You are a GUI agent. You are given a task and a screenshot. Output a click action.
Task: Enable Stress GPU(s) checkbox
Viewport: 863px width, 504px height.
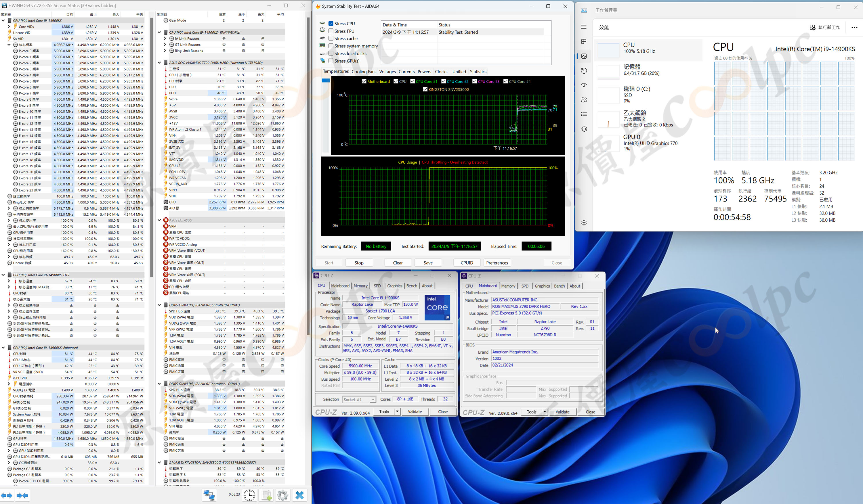pos(331,61)
